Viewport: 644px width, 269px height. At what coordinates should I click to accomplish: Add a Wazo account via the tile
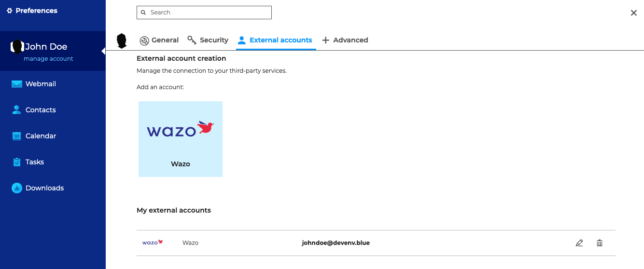pyautogui.click(x=181, y=139)
